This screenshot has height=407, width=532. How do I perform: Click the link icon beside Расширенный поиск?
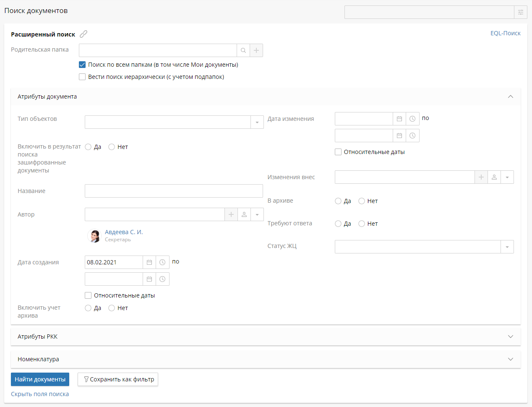coord(83,34)
